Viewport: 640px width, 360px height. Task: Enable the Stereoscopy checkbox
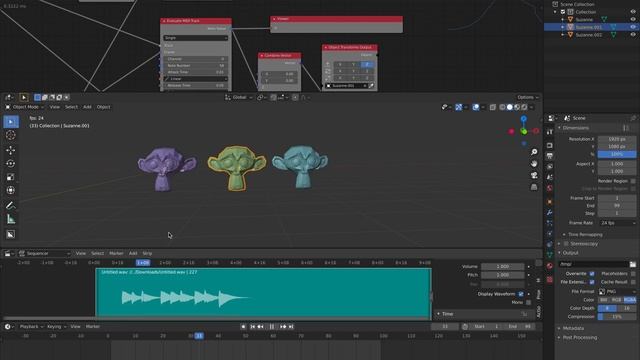566,244
